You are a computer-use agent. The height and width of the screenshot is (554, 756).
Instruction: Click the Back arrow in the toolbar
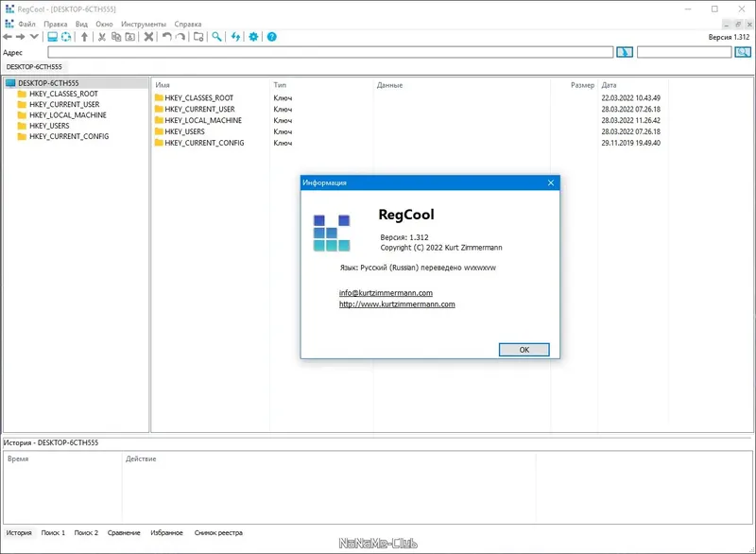pyautogui.click(x=8, y=37)
